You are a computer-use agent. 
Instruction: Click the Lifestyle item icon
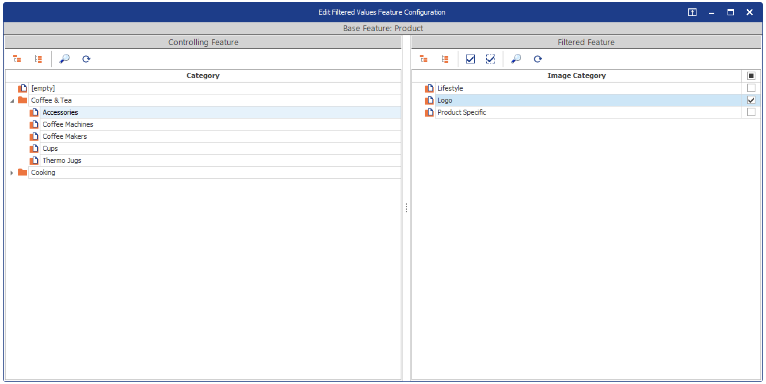(429, 88)
